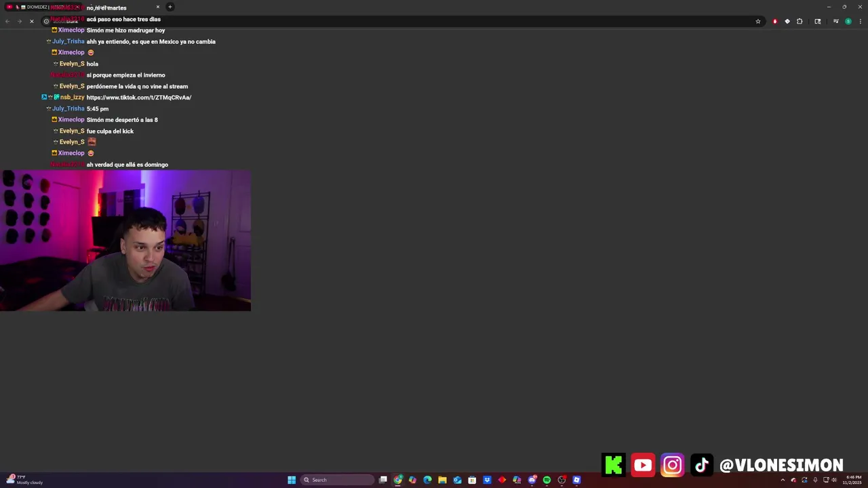Click message 'ah verdad que allá es domingo'

(x=127, y=165)
